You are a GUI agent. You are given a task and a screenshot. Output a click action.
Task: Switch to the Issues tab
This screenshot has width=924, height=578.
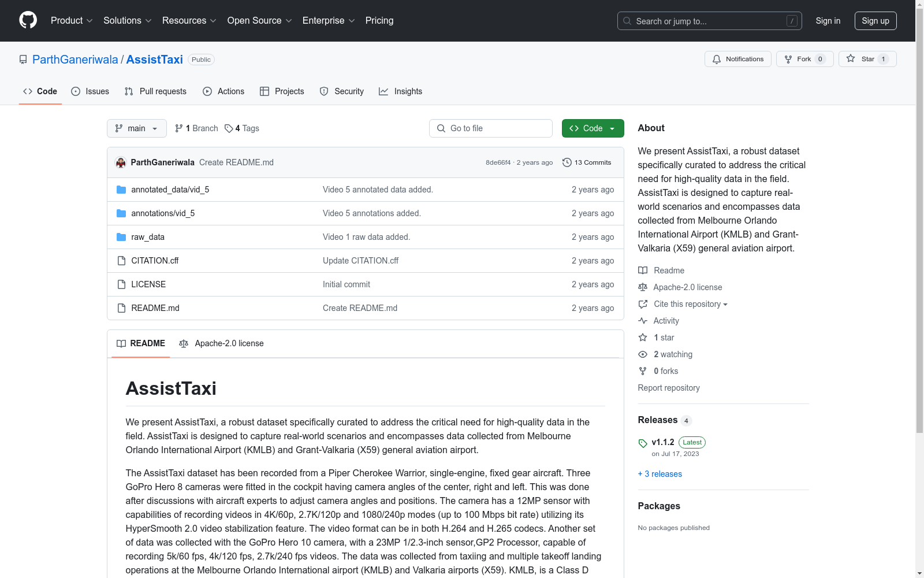point(90,91)
